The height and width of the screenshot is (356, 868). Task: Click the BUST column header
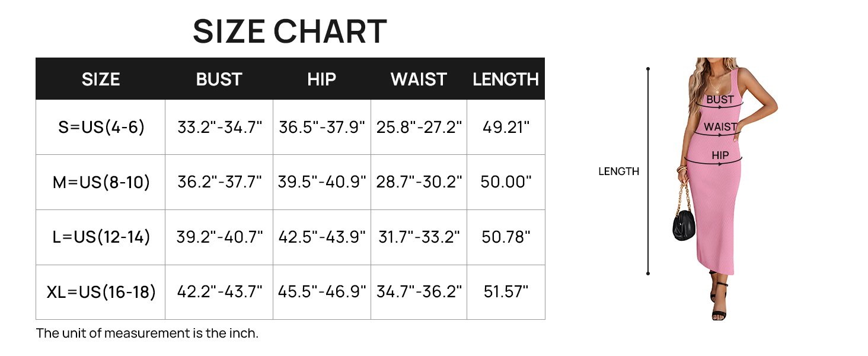point(219,80)
